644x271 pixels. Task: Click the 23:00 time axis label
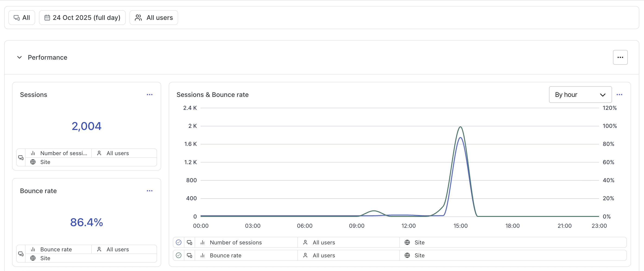pos(599,226)
